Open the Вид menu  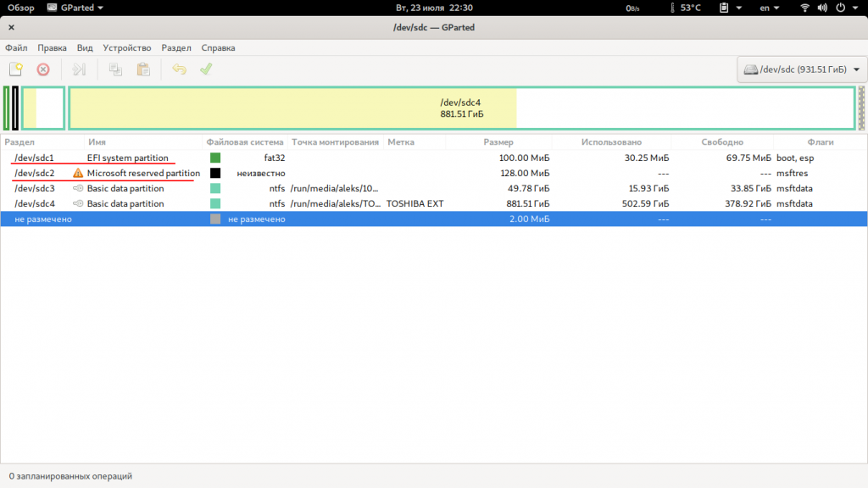85,47
